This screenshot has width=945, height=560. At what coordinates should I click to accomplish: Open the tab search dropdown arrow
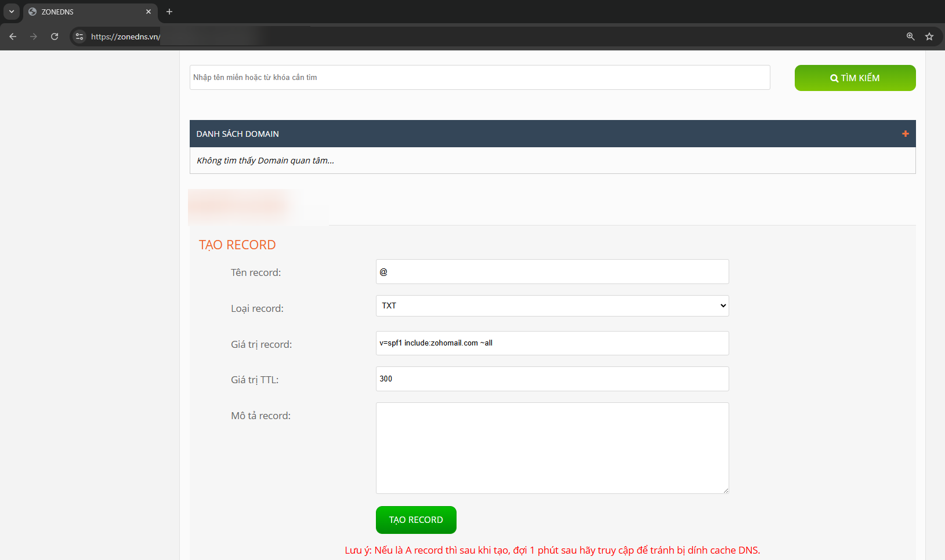pos(12,12)
